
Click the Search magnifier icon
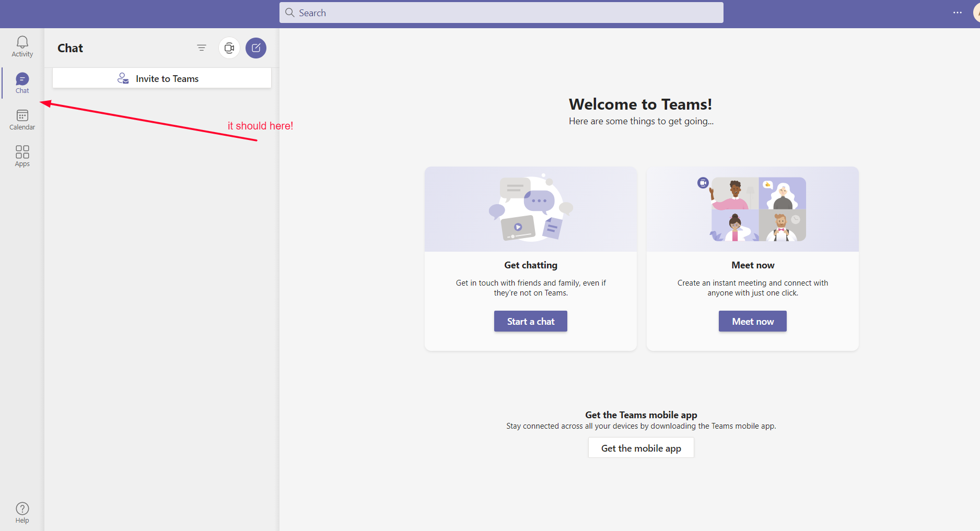click(x=290, y=13)
